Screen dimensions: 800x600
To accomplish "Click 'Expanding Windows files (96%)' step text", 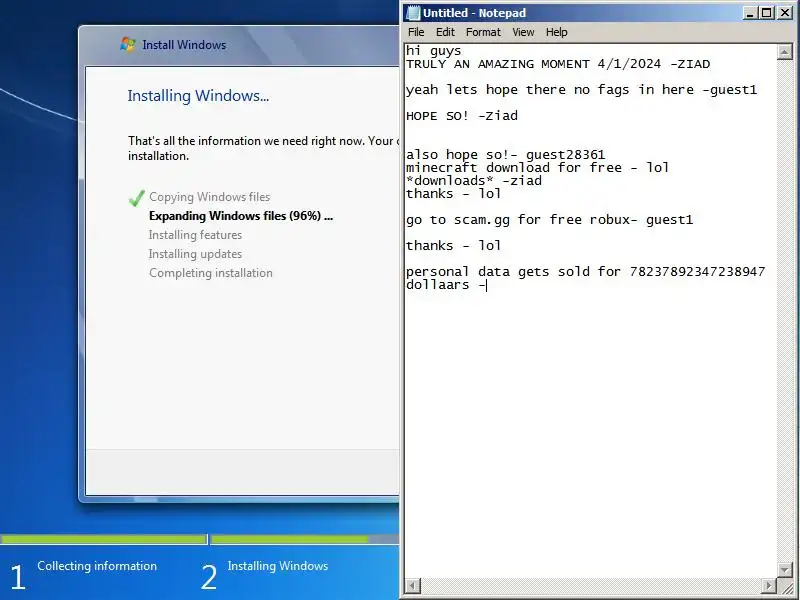I will click(x=241, y=216).
